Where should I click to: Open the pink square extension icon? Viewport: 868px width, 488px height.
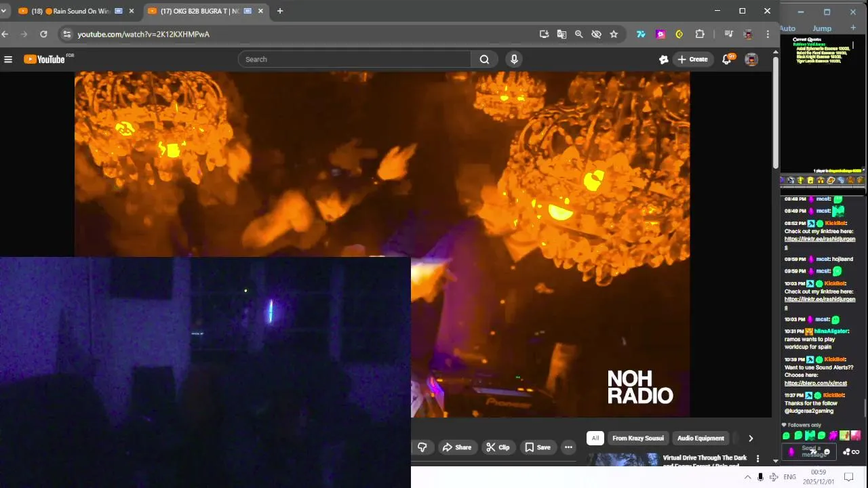(x=660, y=34)
